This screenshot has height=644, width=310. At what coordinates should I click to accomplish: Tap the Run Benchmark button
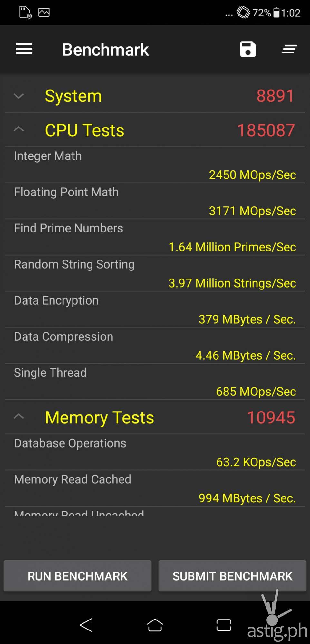point(77,576)
